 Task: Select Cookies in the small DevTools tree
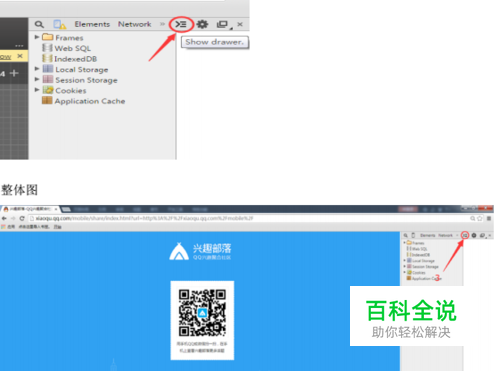click(419, 273)
